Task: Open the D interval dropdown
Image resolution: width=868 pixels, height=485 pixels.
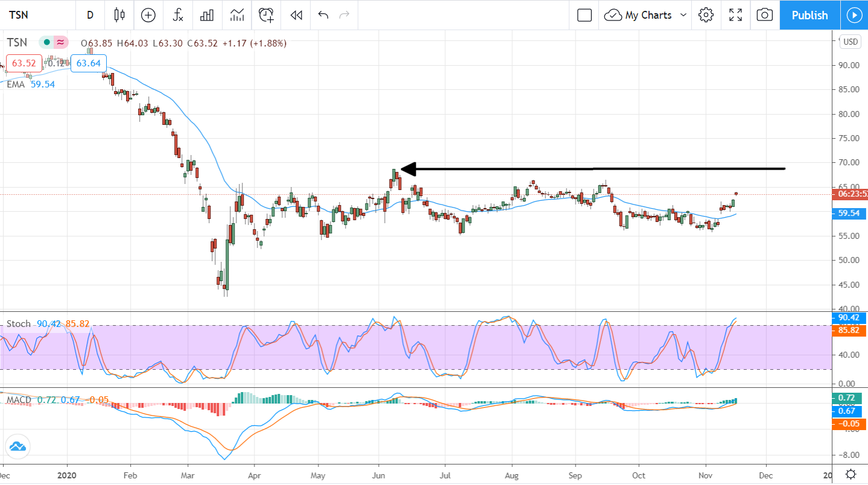Action: (90, 15)
